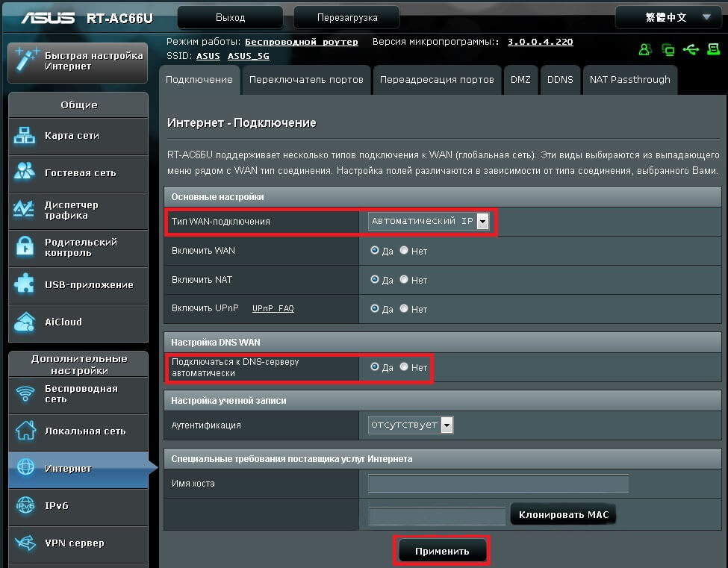Click the Основные настройки section heading

click(x=217, y=197)
